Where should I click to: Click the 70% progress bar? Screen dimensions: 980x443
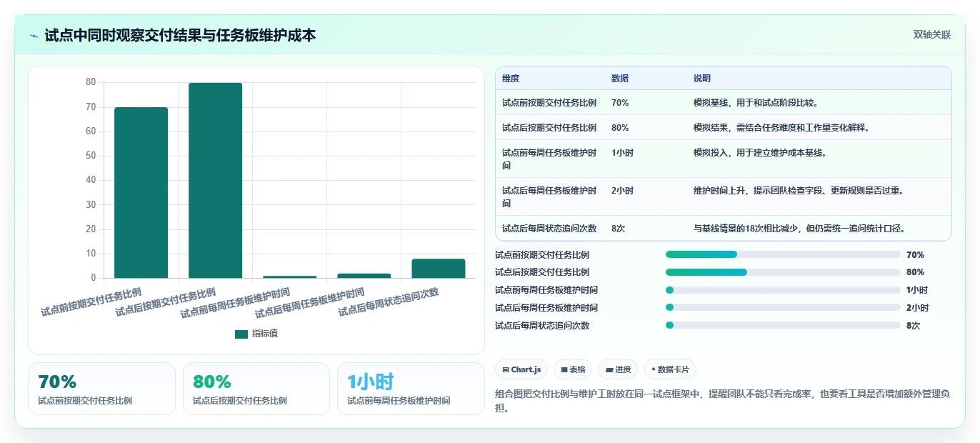(x=783, y=254)
